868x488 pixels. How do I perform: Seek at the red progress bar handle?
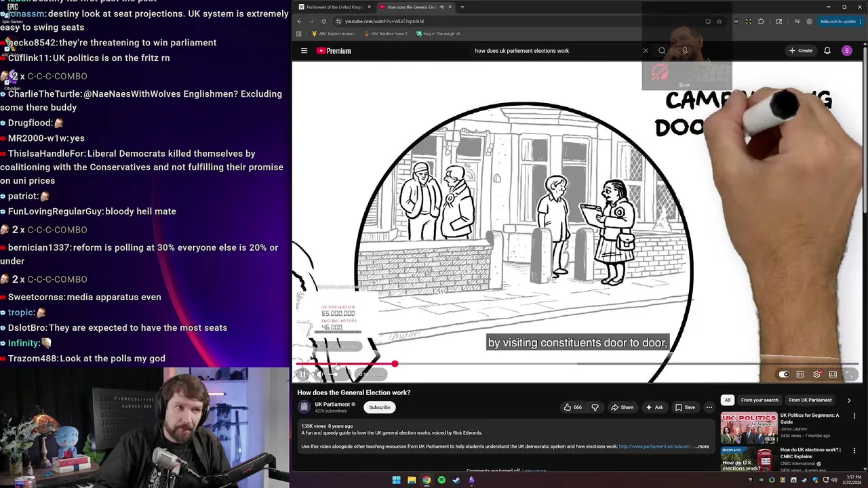tap(395, 364)
